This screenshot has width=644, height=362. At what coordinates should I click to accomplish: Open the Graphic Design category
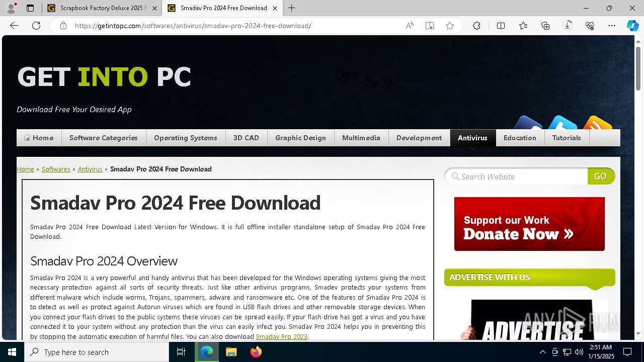click(300, 138)
